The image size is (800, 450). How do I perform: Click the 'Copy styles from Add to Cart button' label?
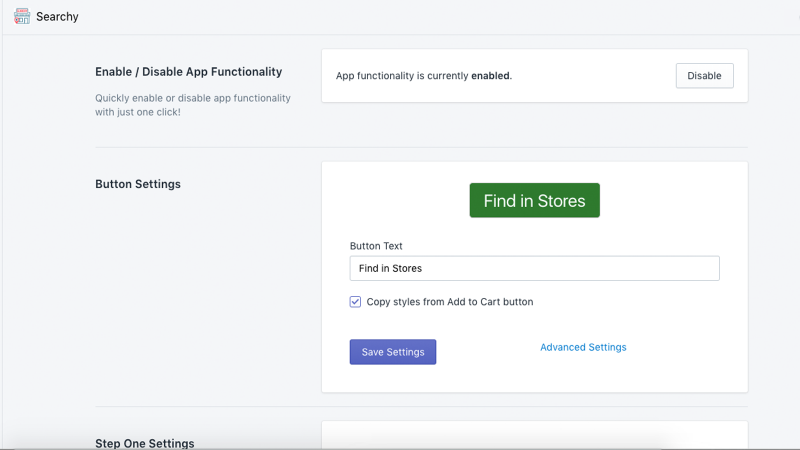[450, 302]
